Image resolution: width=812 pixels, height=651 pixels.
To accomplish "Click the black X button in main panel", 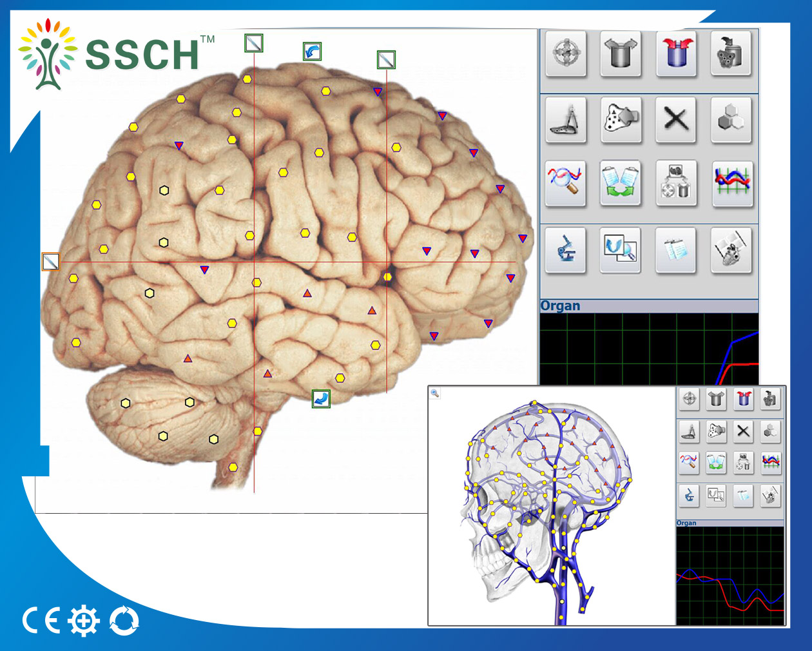I will click(x=677, y=120).
